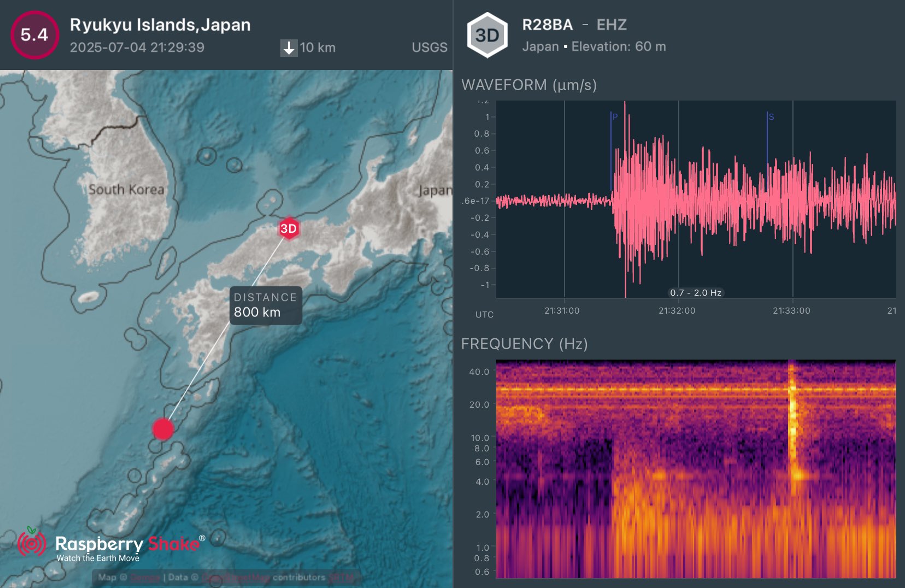
Task: Click the Ryukyu Islands, Japan title
Action: [x=160, y=25]
